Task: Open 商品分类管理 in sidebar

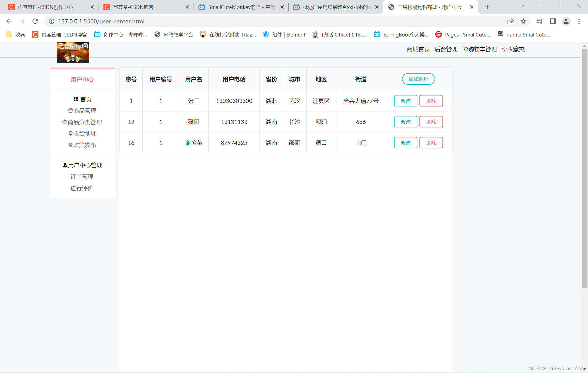Action: tap(82, 122)
